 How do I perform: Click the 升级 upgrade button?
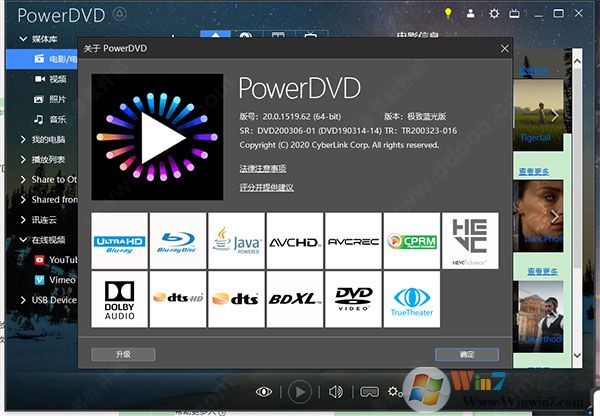[x=123, y=354]
